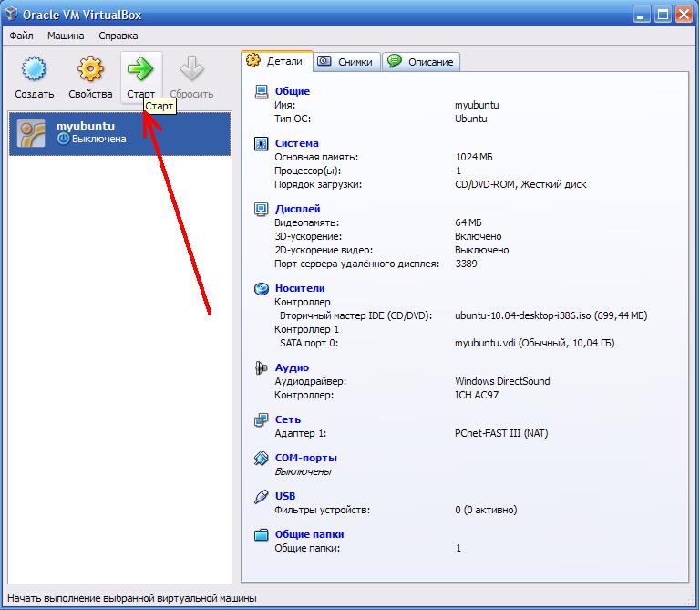This screenshot has height=610, width=700.
Task: Open the Общие settings link
Action: [292, 91]
